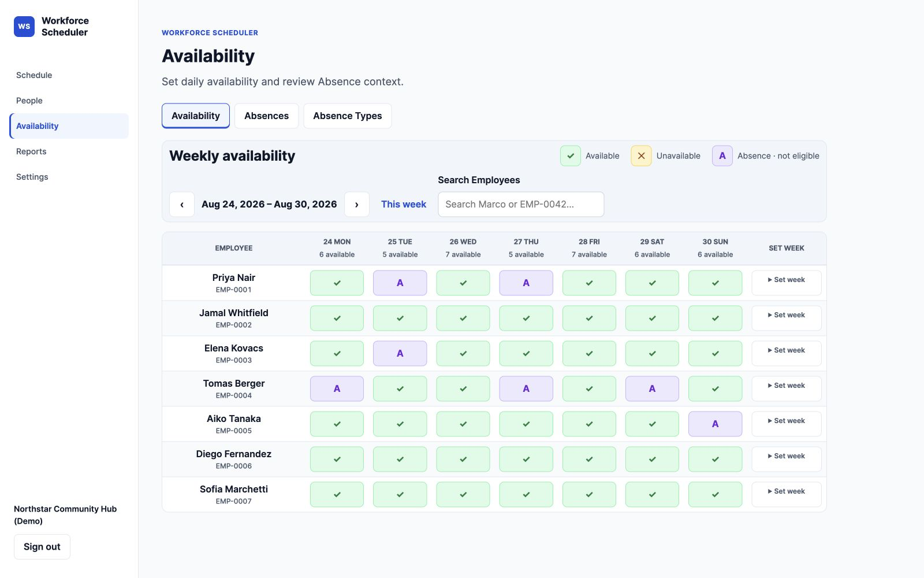Toggle Priya Nair's Monday availability
Screen dimensions: 924x578
(x=337, y=283)
